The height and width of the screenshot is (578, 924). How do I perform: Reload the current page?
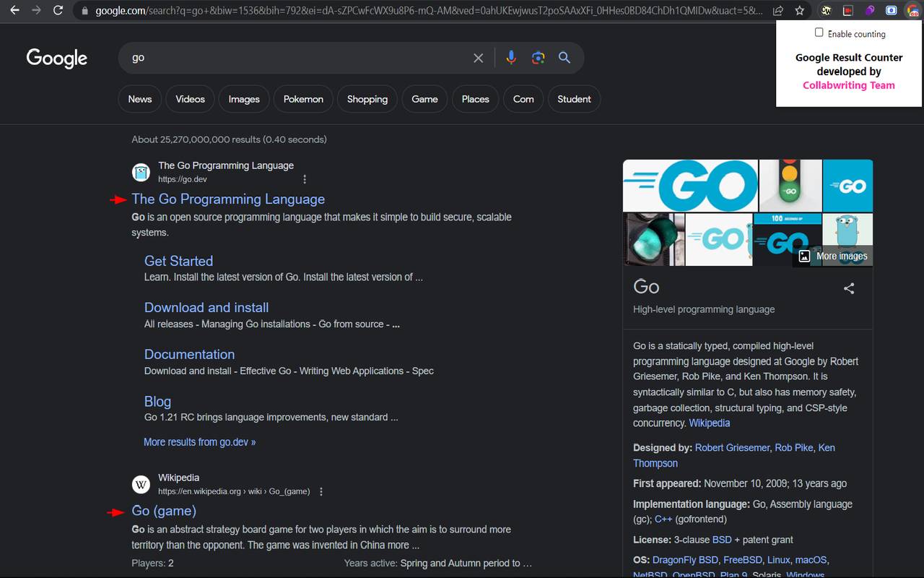pos(58,11)
